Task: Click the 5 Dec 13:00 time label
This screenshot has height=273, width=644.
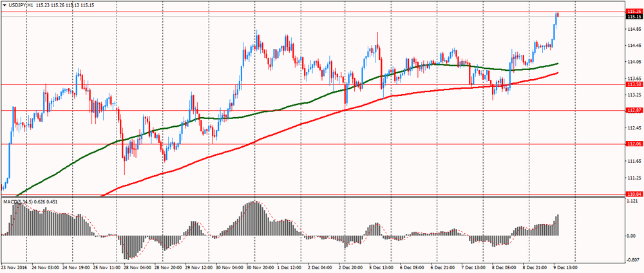Action: tap(381, 267)
